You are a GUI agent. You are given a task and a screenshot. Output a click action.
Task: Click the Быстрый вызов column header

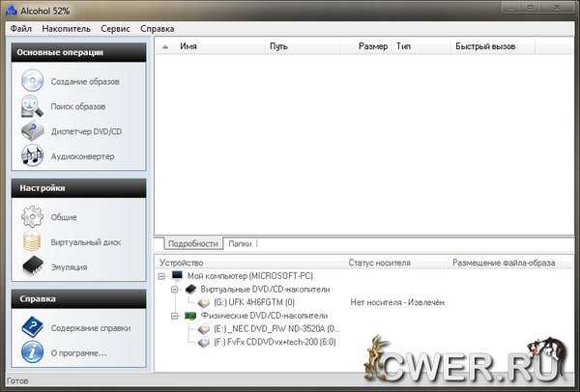493,46
